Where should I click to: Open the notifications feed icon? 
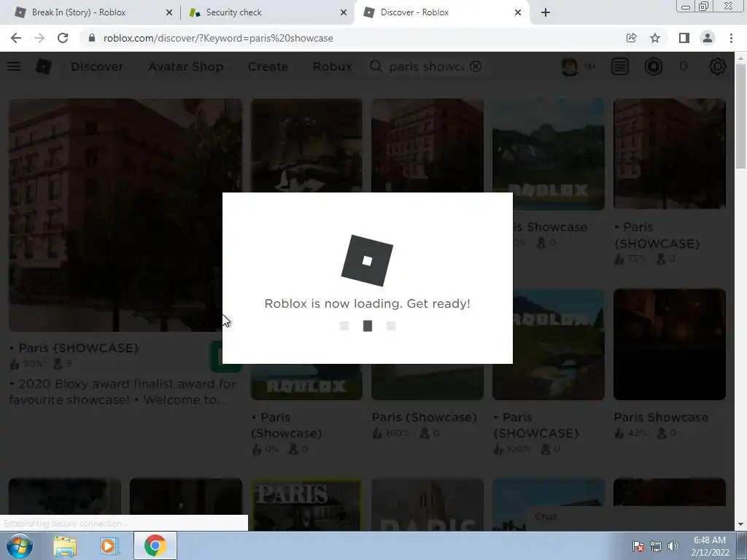click(620, 66)
